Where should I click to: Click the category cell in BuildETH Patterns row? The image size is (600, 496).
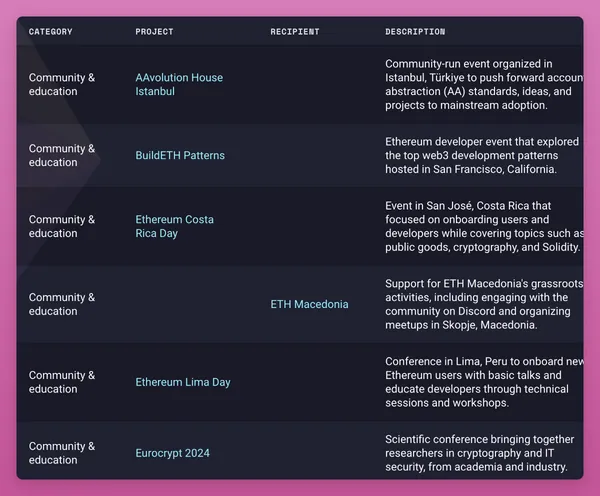click(62, 155)
